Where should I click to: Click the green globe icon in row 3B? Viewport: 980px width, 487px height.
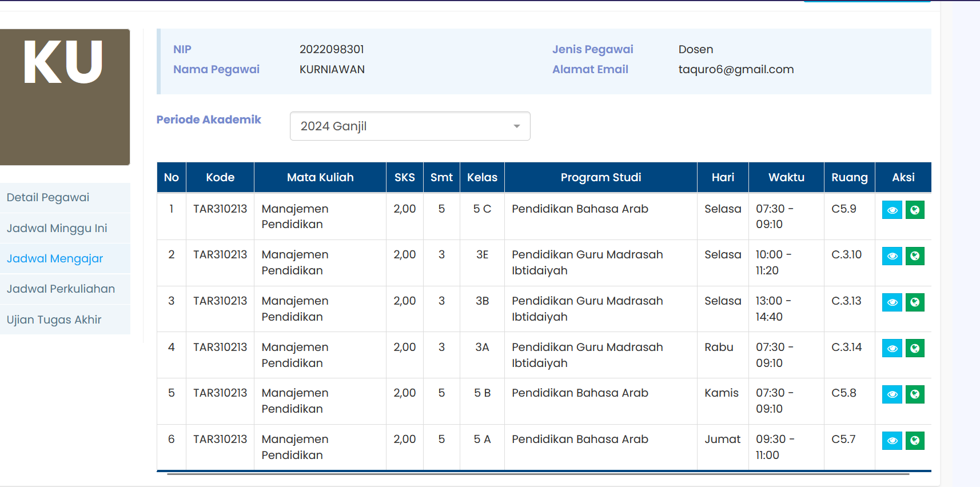tap(915, 302)
